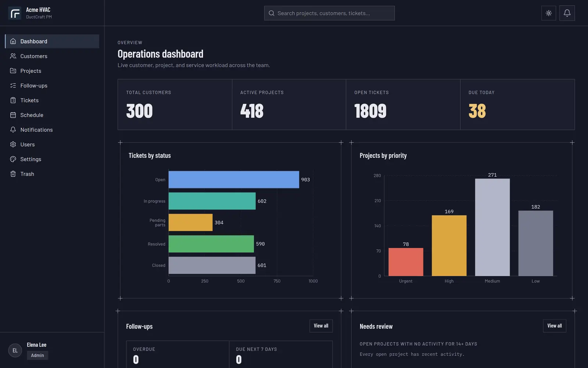Click the Elena Lee user name
This screenshot has width=588, height=368.
(37, 345)
